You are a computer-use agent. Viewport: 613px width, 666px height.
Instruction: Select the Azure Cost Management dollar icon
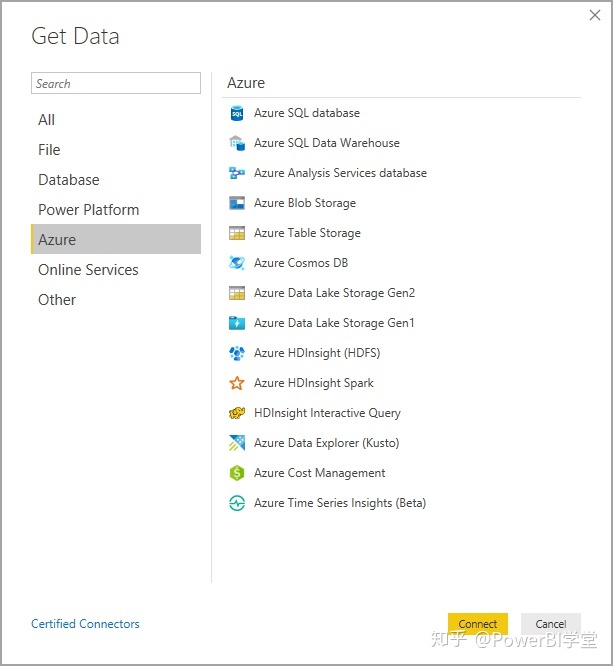coord(237,473)
